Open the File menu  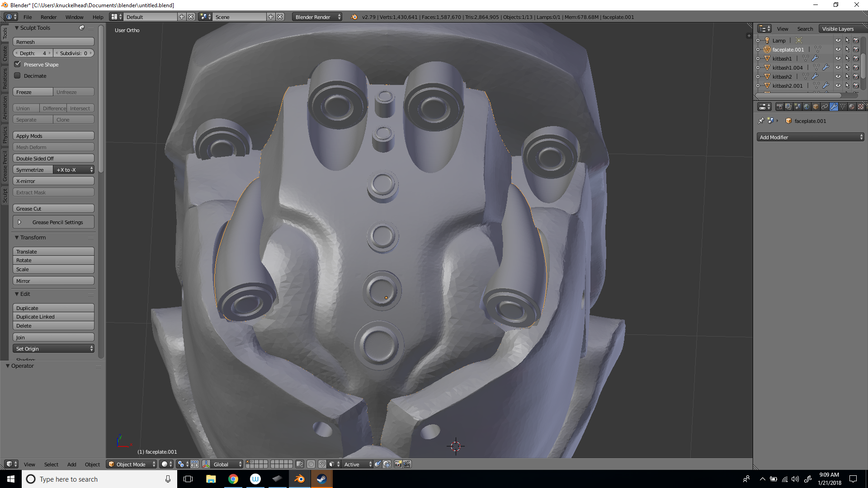(x=28, y=17)
